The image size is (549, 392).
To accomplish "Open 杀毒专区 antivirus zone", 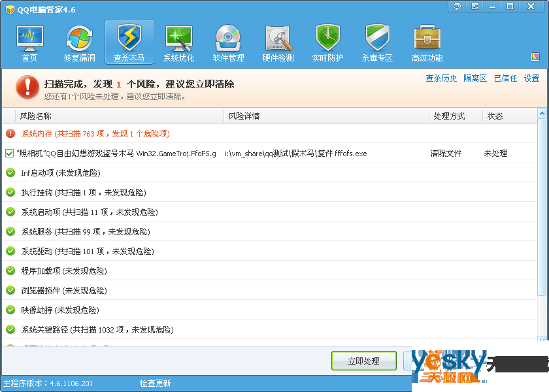I will click(x=377, y=43).
